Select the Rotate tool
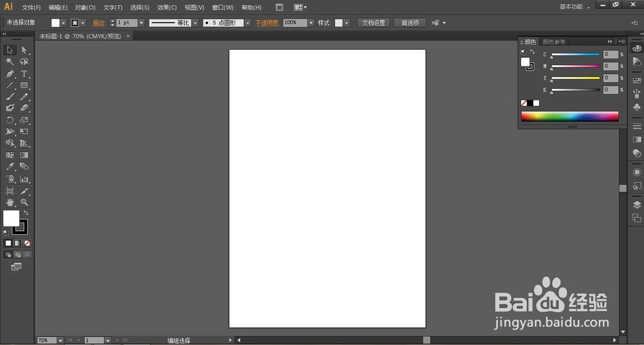The width and height of the screenshot is (644, 345). (x=10, y=120)
